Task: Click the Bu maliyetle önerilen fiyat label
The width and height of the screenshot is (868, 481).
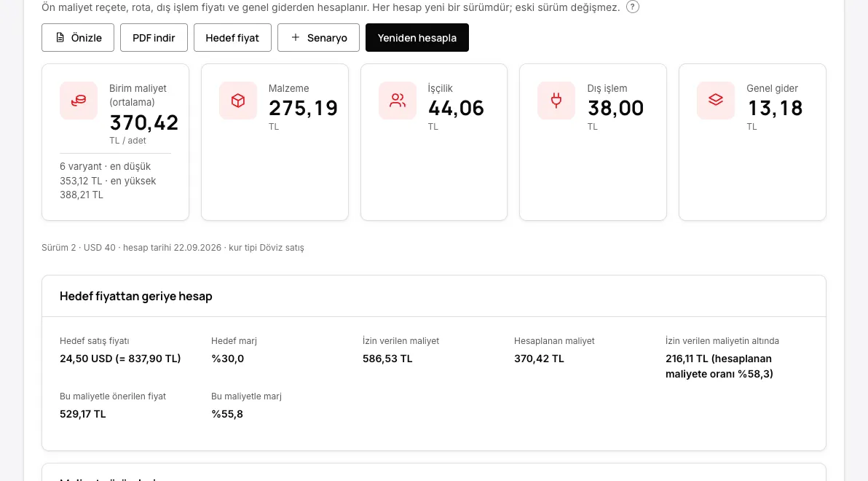Action: coord(113,396)
